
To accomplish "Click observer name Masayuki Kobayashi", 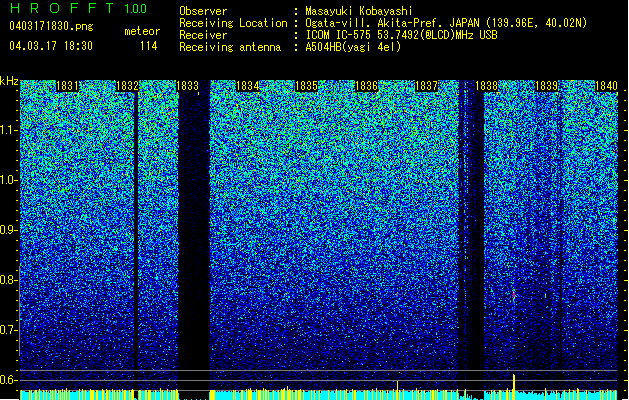I will point(359,11).
